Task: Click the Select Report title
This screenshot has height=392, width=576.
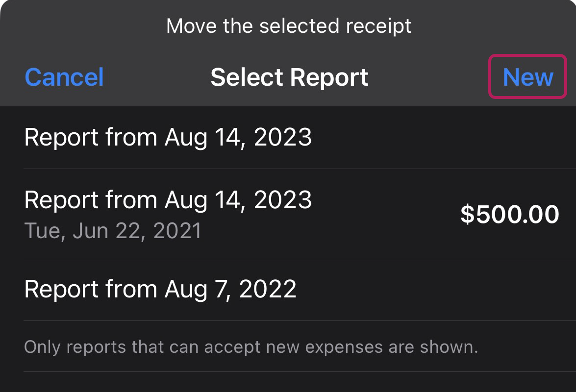Action: [x=289, y=77]
